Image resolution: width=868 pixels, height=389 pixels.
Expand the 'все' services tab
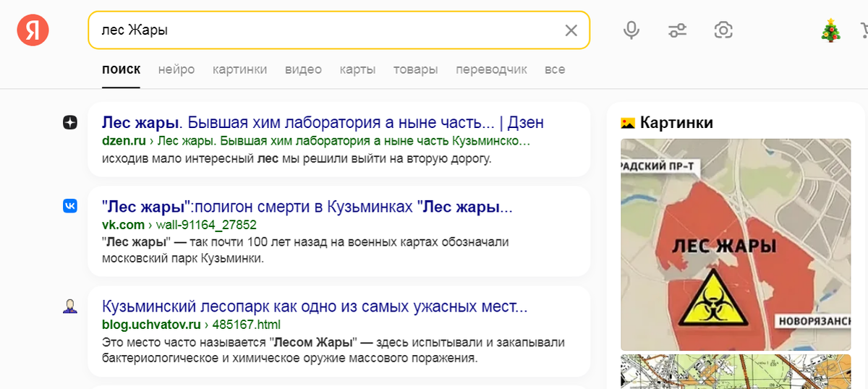point(555,69)
